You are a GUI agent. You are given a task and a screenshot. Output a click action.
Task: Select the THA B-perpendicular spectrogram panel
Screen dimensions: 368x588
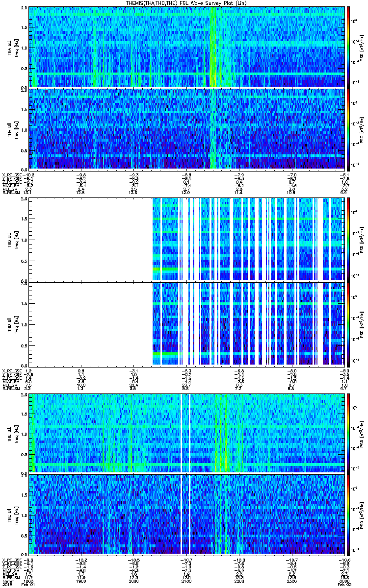pyautogui.click(x=186, y=47)
